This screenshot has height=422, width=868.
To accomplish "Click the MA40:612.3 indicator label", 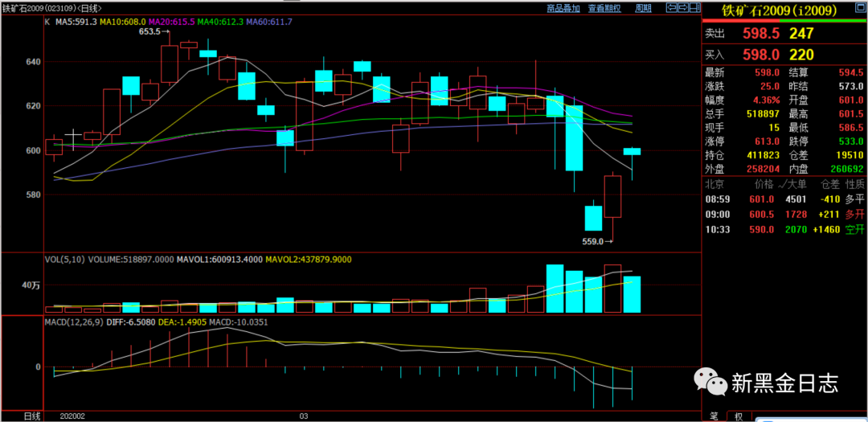I will point(220,22).
